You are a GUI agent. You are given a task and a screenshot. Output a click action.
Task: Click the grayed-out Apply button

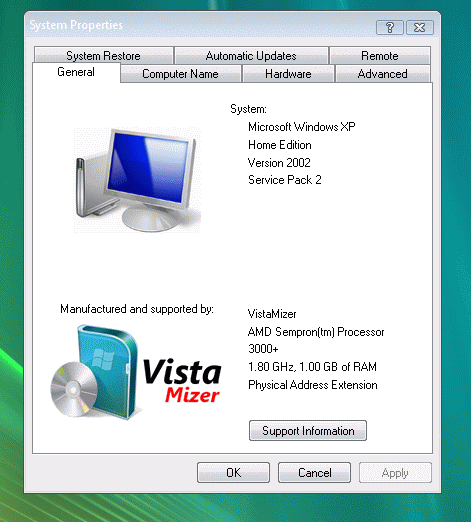[395, 473]
